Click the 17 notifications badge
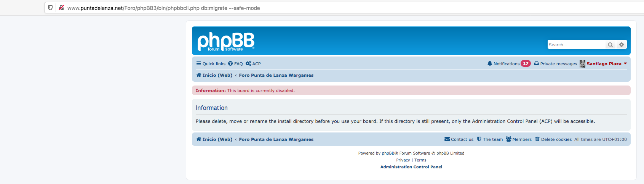 coord(526,63)
